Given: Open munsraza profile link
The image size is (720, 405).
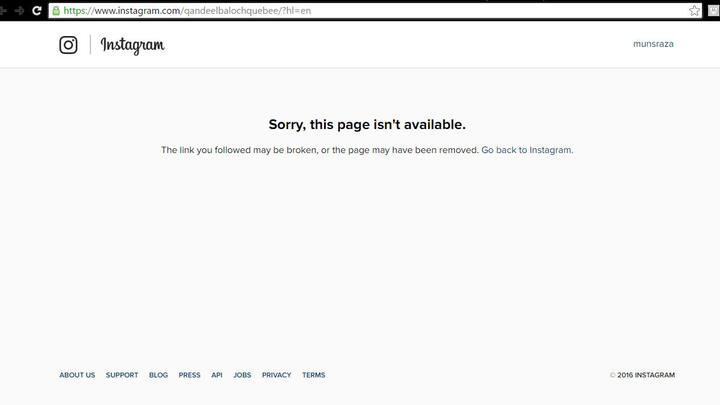Looking at the screenshot, I should 653,44.
